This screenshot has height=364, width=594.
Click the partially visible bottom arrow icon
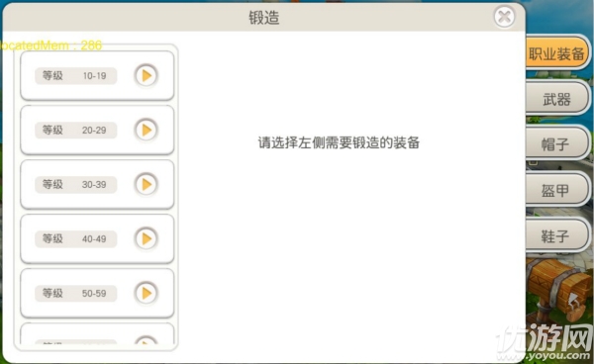coord(146,340)
